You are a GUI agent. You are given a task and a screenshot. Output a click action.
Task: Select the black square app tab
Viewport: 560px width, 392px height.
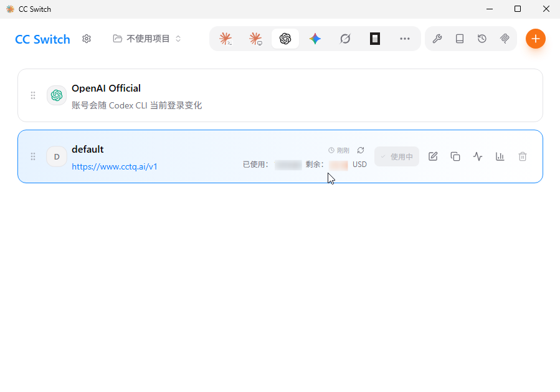[x=374, y=39]
